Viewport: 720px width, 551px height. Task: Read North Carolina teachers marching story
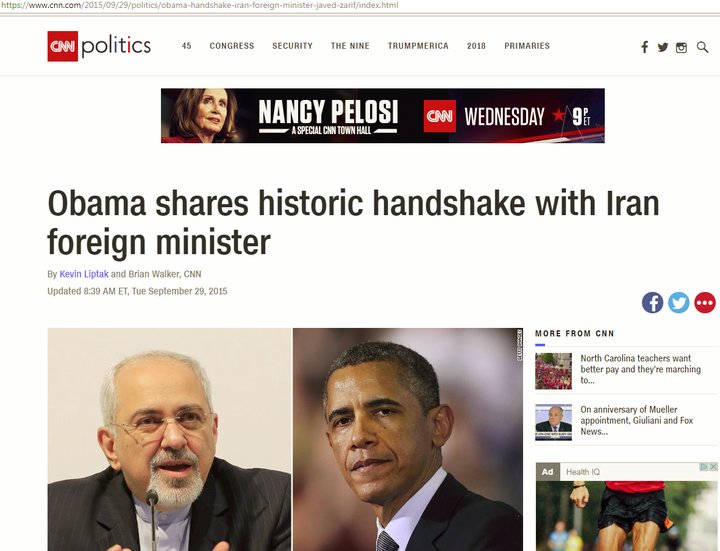pos(641,369)
